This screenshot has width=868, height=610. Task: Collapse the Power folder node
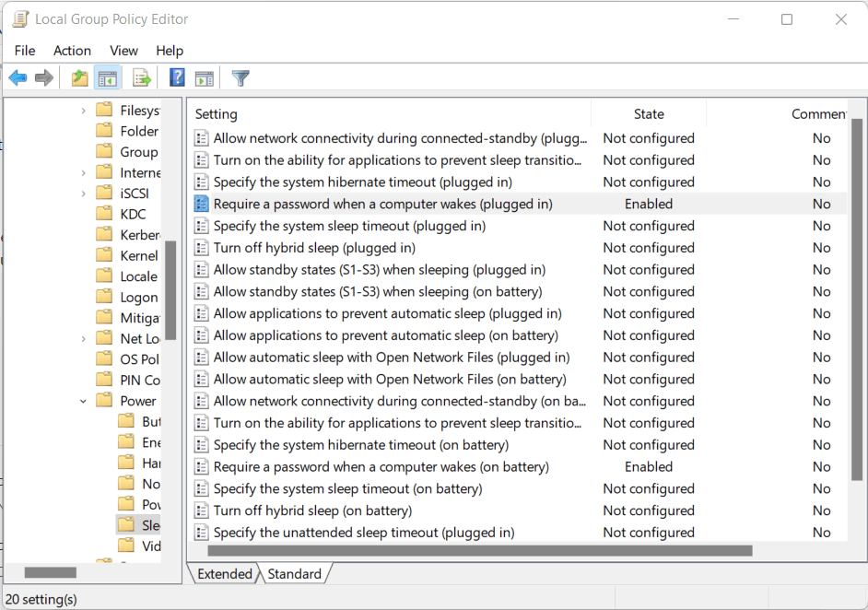(x=83, y=401)
